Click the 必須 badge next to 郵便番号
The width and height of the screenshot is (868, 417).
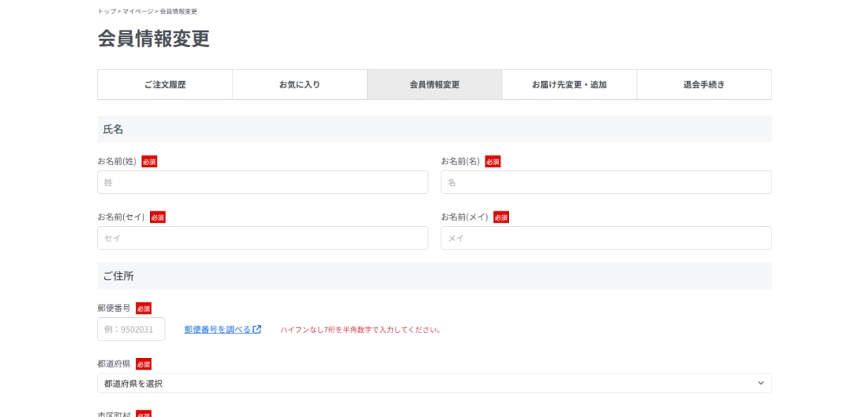[x=143, y=308]
